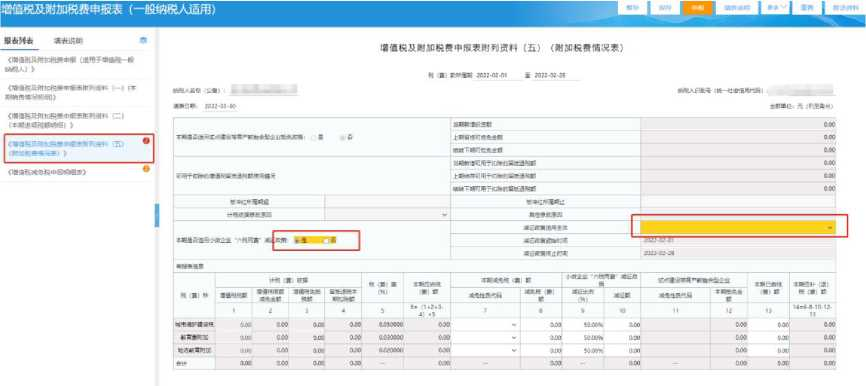Switch to the 填表说明 tab in the left panel

pyautogui.click(x=68, y=41)
